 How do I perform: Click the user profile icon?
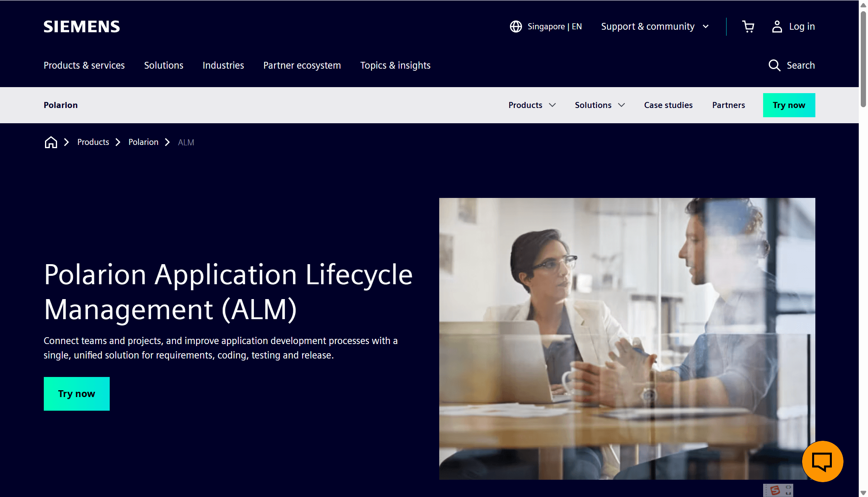coord(777,26)
